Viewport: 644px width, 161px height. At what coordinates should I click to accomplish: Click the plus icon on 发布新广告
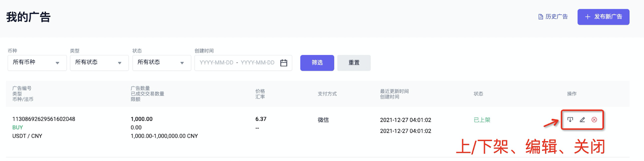pyautogui.click(x=588, y=17)
